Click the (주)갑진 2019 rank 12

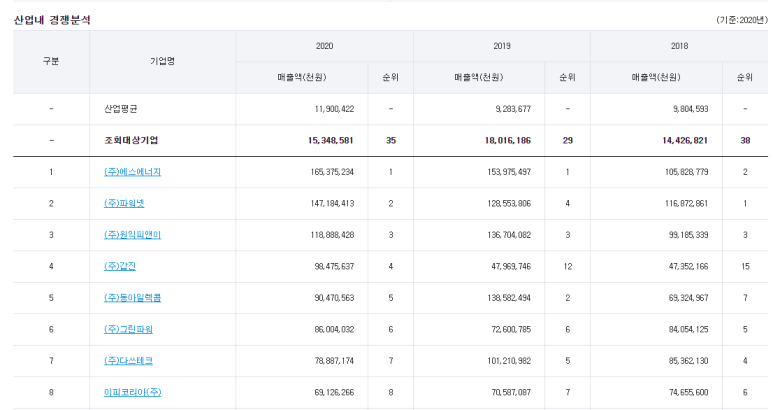tap(568, 267)
